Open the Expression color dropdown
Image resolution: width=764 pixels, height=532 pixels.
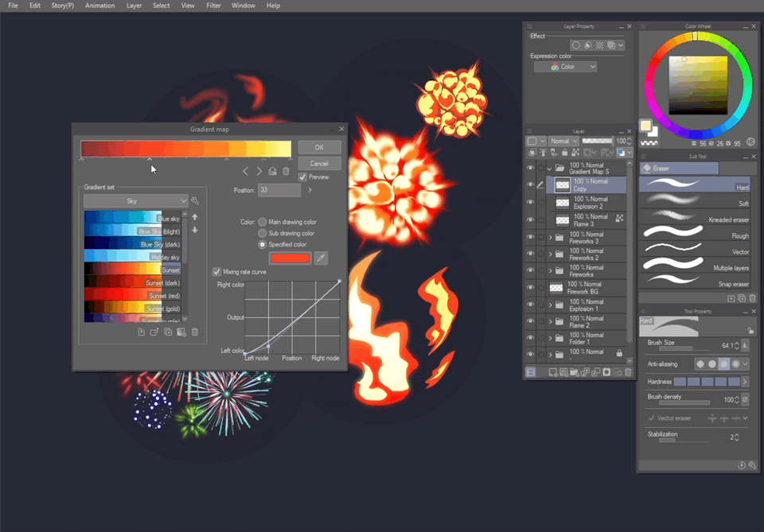pos(566,67)
